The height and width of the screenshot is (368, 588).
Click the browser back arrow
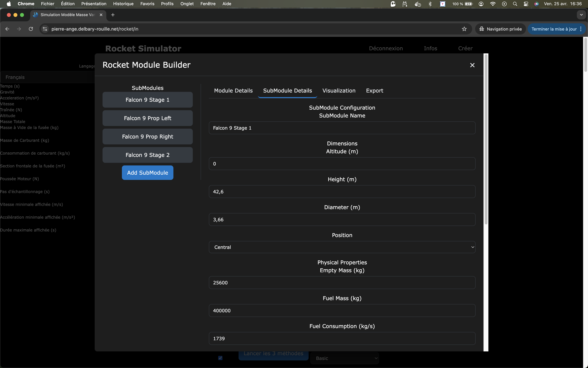pyautogui.click(x=7, y=29)
